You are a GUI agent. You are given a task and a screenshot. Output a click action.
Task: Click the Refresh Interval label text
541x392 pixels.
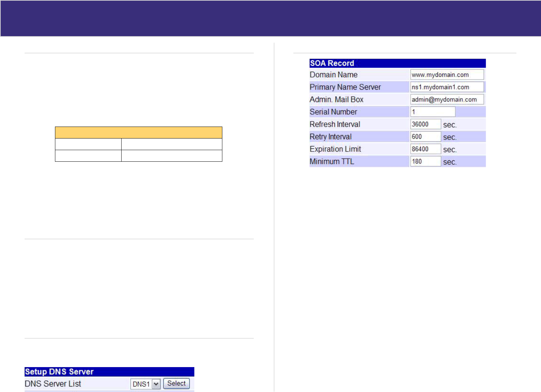pos(335,124)
